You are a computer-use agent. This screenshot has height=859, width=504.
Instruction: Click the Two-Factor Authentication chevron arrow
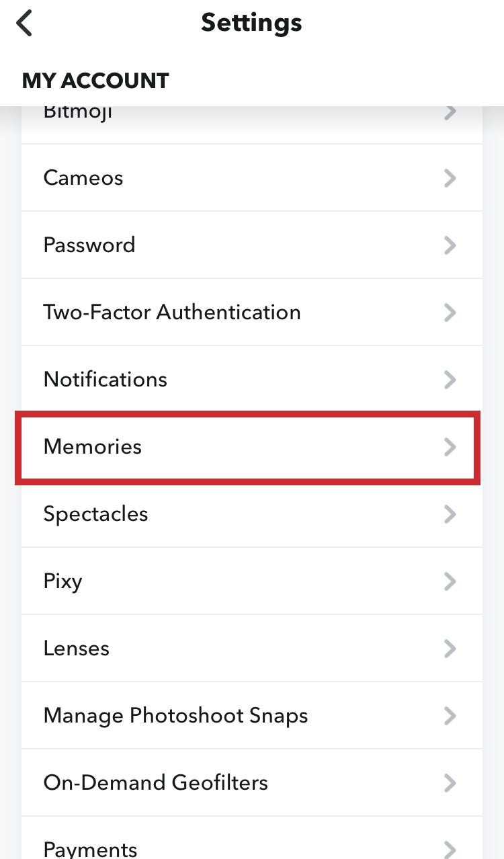450,313
